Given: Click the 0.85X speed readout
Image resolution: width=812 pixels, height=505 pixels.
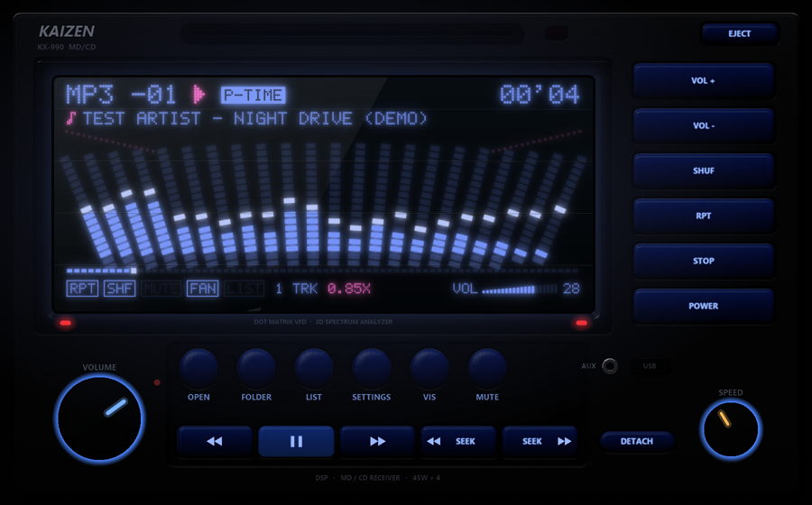Looking at the screenshot, I should click(349, 289).
